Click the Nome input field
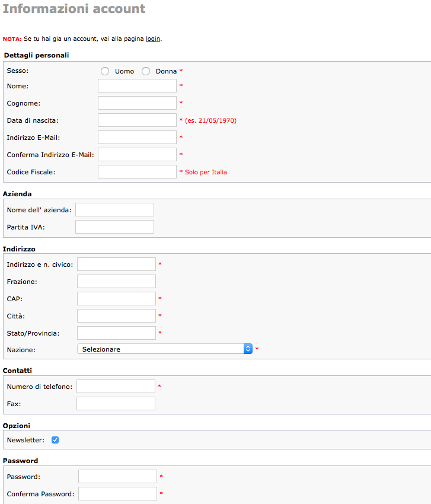This screenshot has height=504, width=431. [x=137, y=86]
